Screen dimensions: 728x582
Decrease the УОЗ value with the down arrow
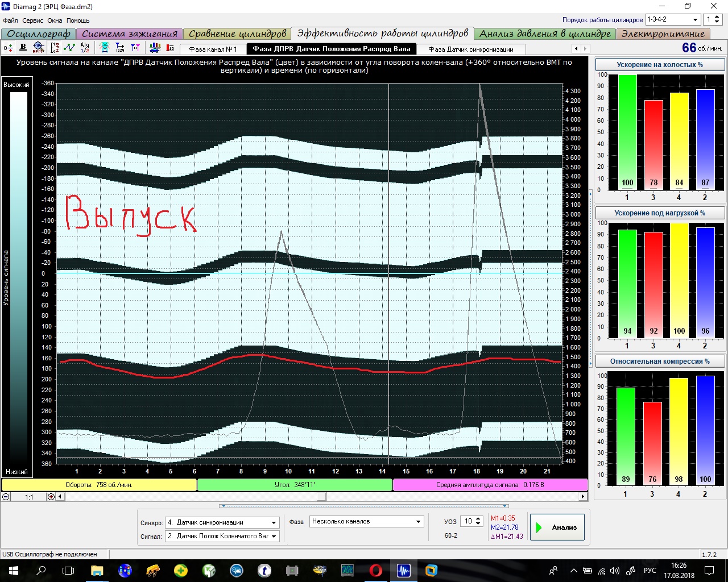point(478,524)
